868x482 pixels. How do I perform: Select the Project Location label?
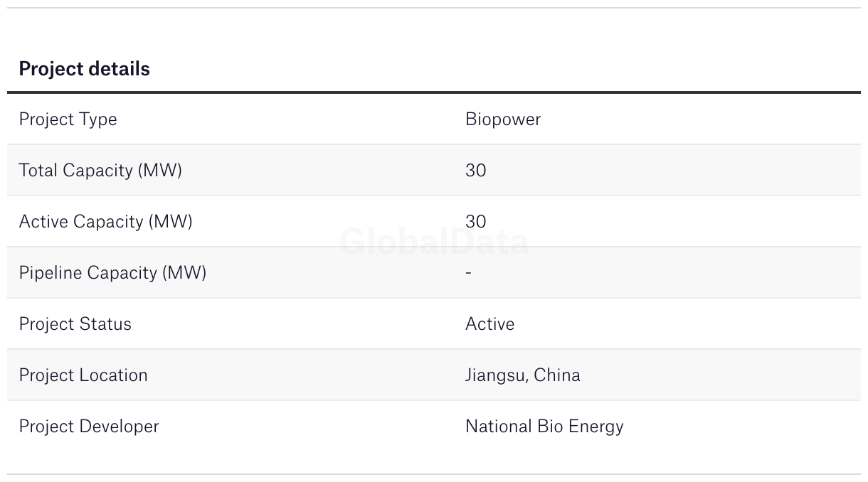tap(83, 375)
